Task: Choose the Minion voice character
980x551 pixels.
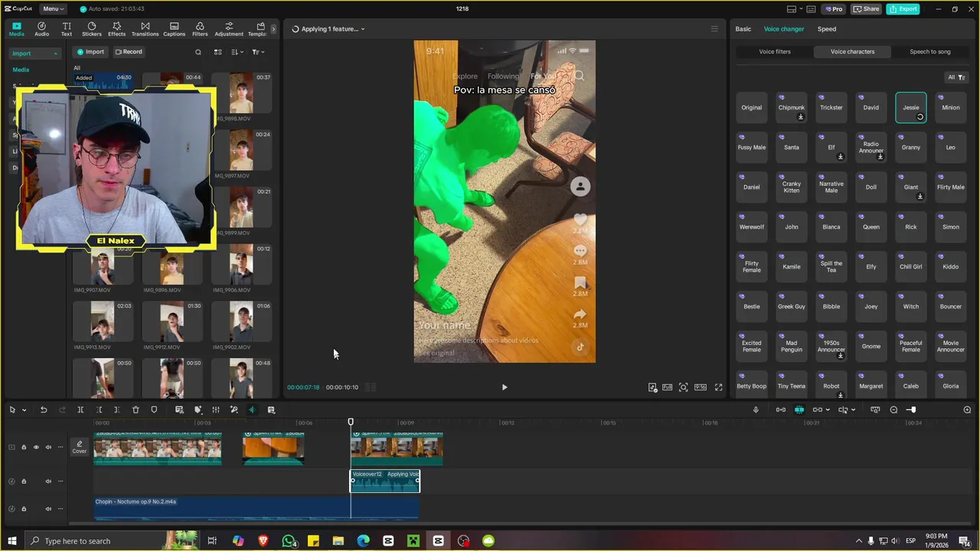Action: coord(951,108)
